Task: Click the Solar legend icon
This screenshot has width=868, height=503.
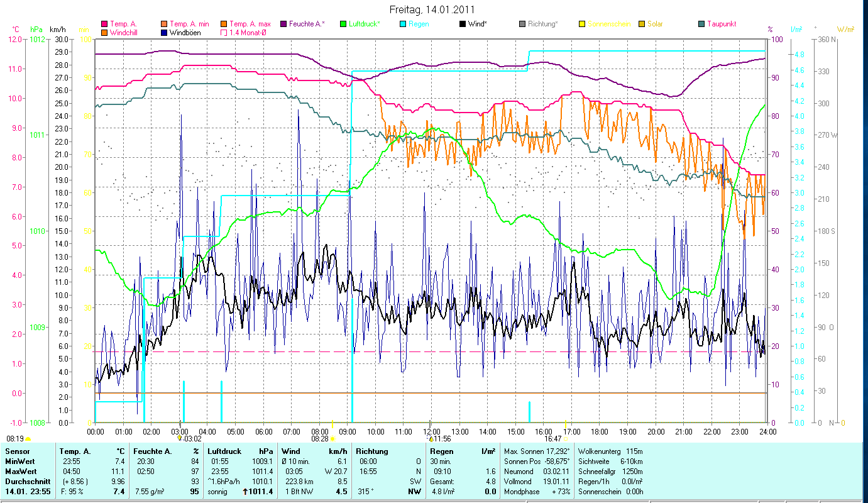Action: pos(642,24)
